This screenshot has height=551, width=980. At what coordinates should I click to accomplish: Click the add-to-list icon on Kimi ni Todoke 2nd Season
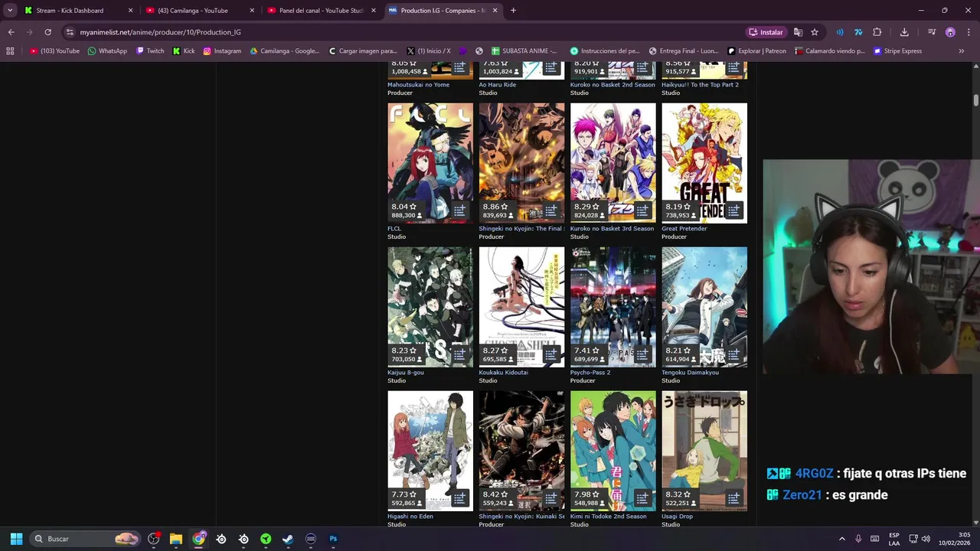pyautogui.click(x=642, y=498)
